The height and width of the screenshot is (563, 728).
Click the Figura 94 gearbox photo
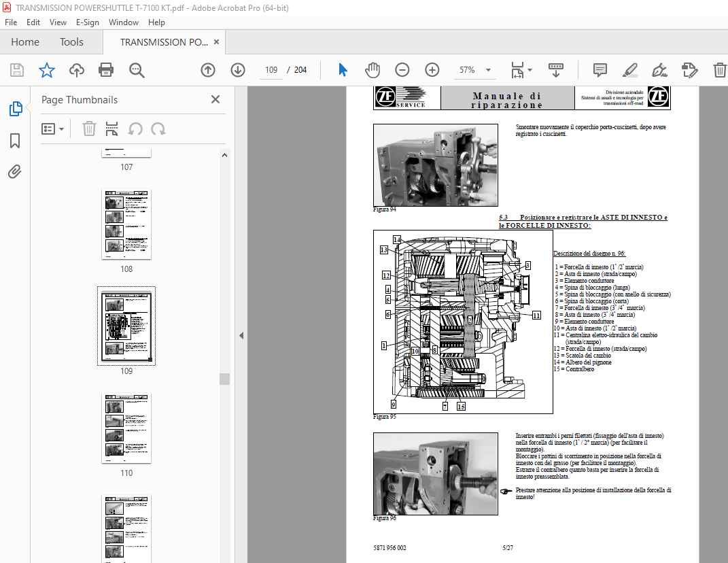pyautogui.click(x=436, y=165)
